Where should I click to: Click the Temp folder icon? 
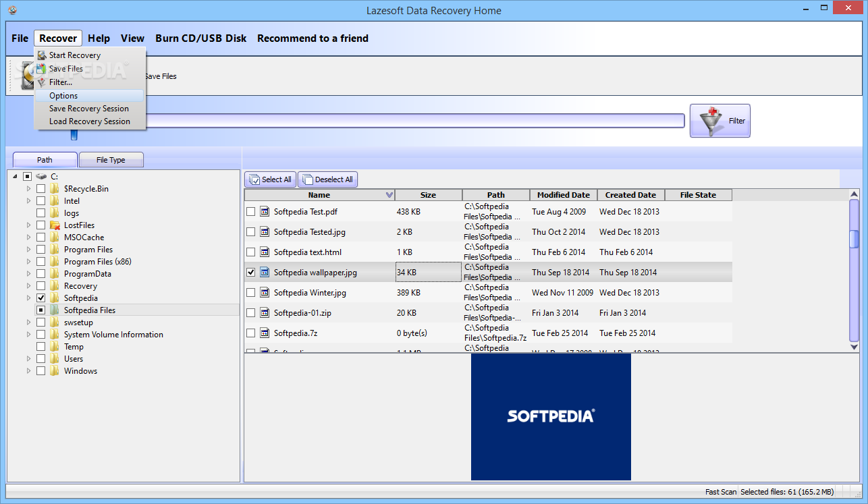pyautogui.click(x=55, y=347)
